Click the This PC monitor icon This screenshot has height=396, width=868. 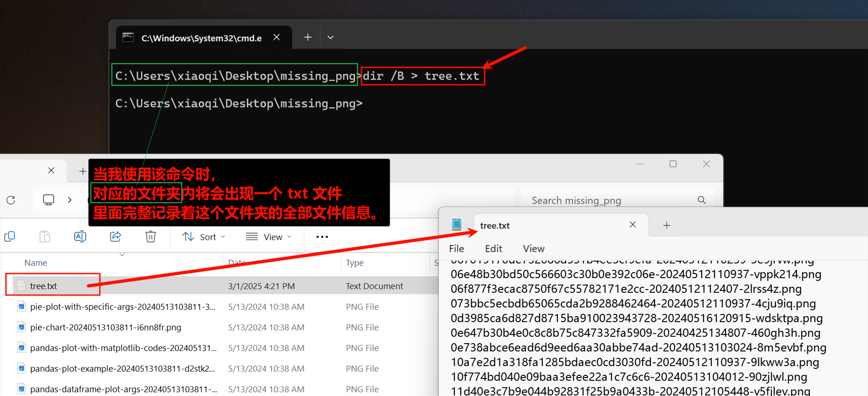pos(48,200)
